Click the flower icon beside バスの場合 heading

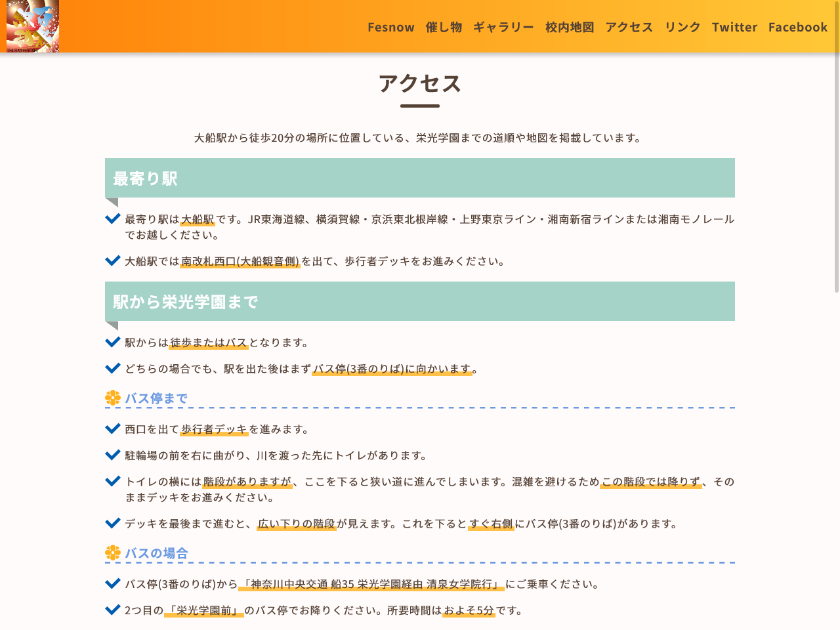click(112, 553)
